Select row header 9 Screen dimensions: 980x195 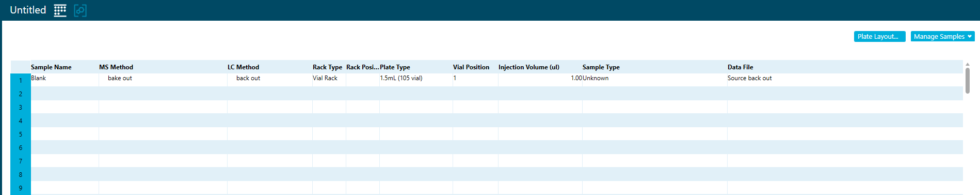[21, 188]
